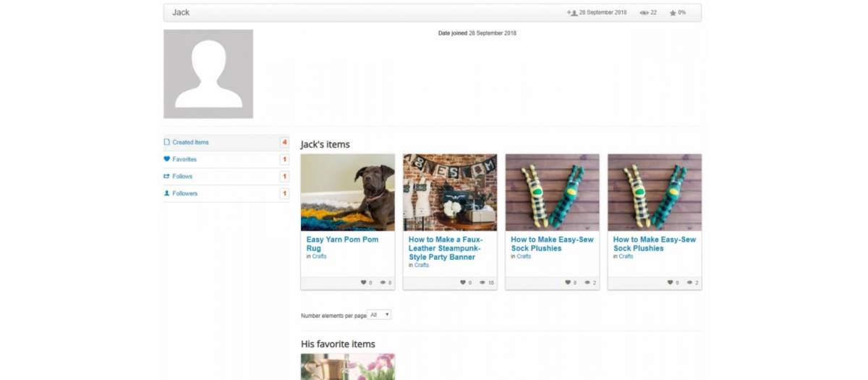The image size is (868, 380).
Task: Click the first favorite item thumbnail
Action: point(348,366)
